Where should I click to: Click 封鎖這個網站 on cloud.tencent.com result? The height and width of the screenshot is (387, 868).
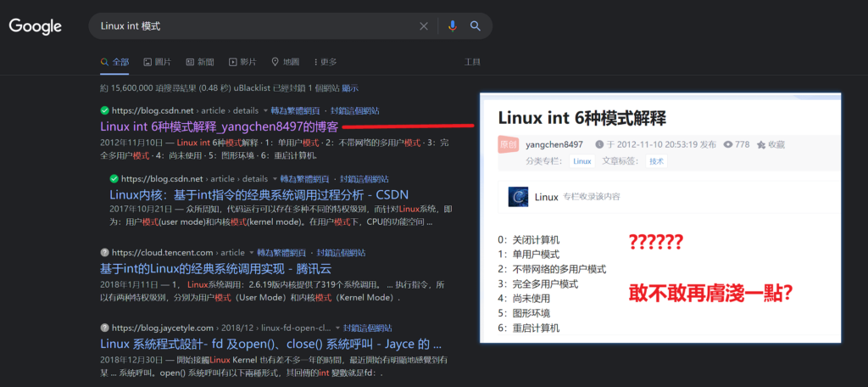pyautogui.click(x=341, y=253)
